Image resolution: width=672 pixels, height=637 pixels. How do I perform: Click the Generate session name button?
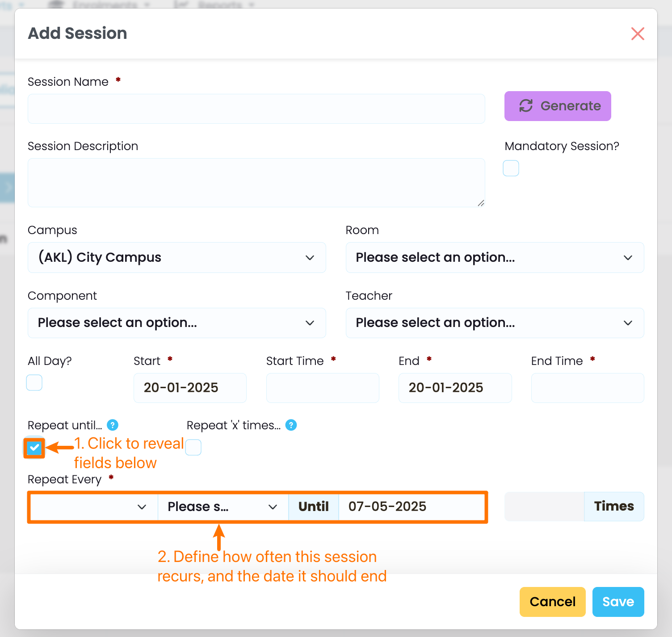[x=558, y=106]
